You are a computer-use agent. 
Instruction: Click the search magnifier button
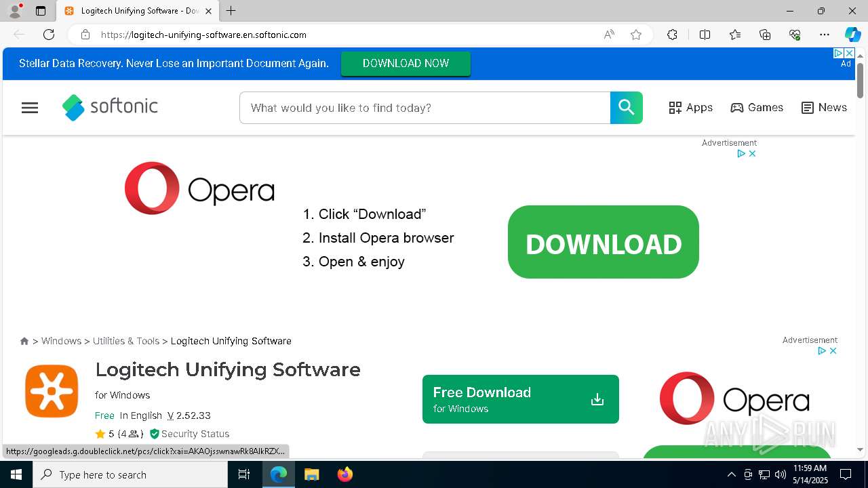coord(627,108)
